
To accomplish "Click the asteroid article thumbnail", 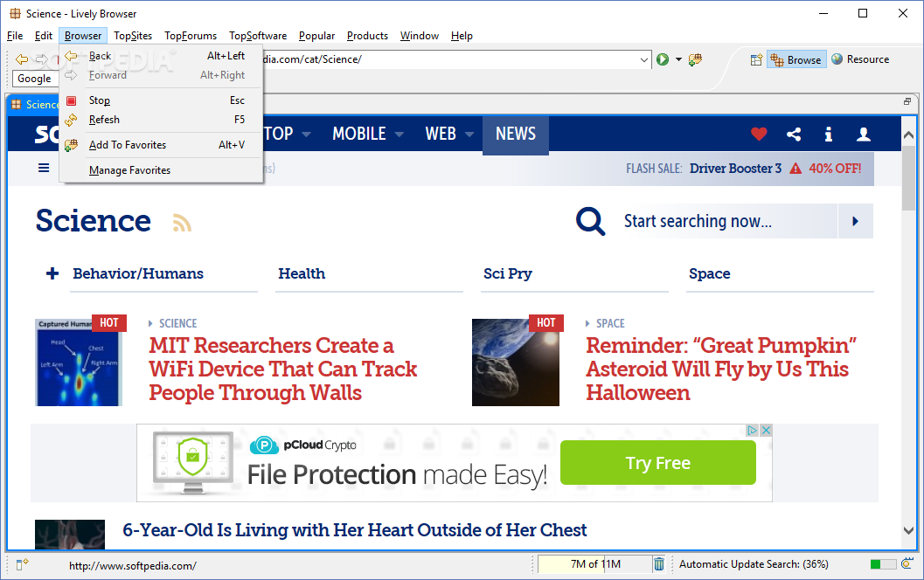I will pos(516,362).
